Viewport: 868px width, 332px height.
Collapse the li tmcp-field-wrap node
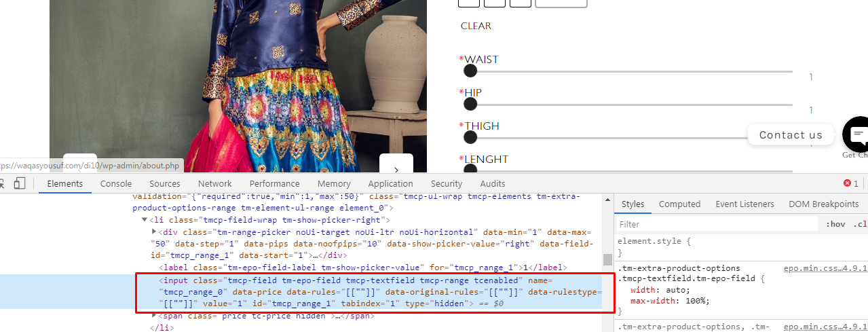(144, 220)
